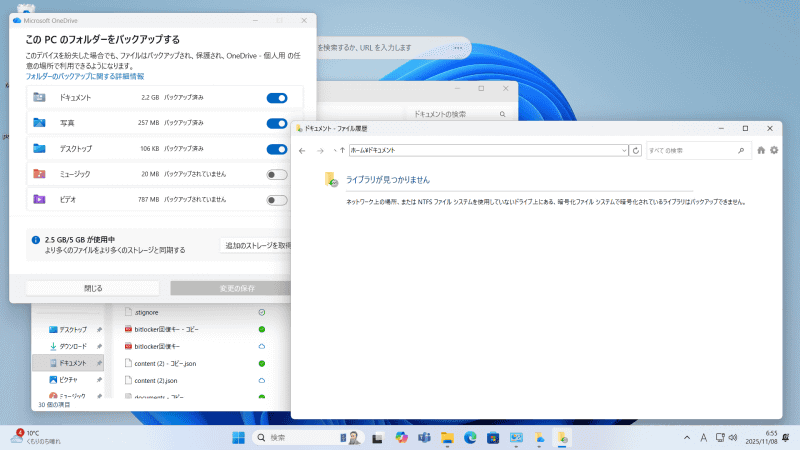Go forward in File History window

point(320,151)
